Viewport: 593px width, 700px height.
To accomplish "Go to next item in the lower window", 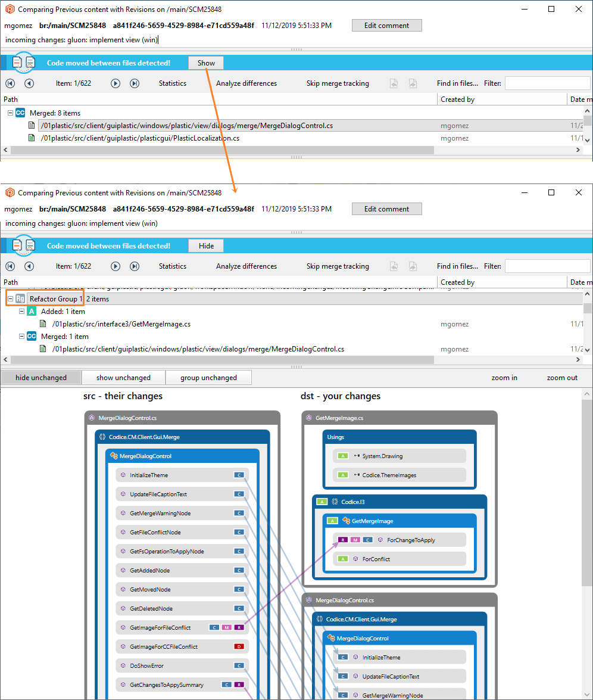I will 116,266.
